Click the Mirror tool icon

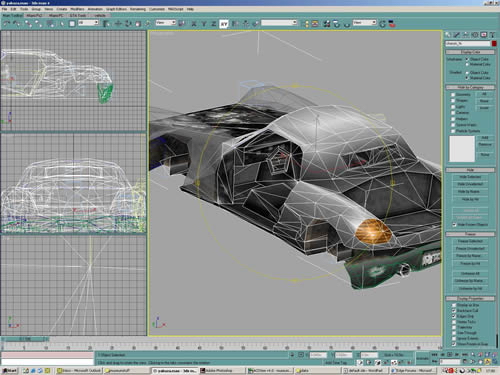pos(235,23)
